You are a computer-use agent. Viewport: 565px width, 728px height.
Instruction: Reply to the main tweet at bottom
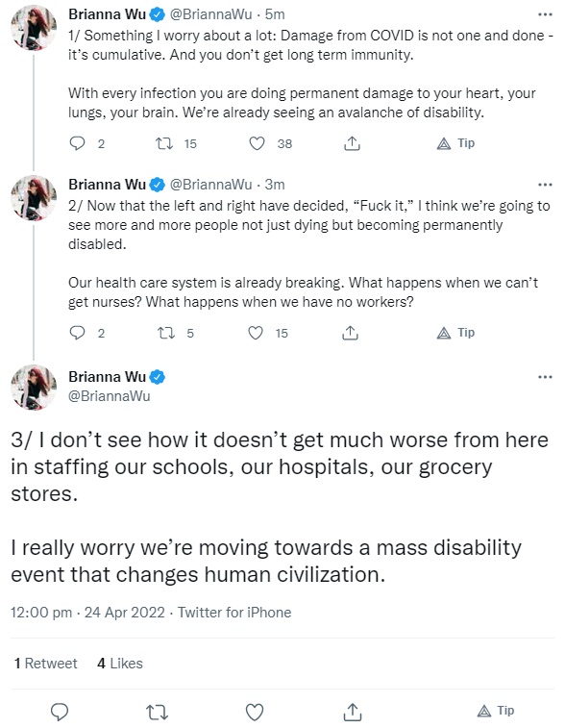(x=60, y=712)
